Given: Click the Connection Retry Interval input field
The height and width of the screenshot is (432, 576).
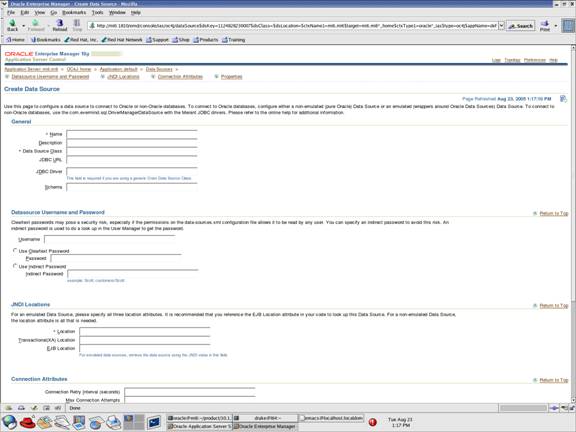Looking at the screenshot, I should 190,392.
